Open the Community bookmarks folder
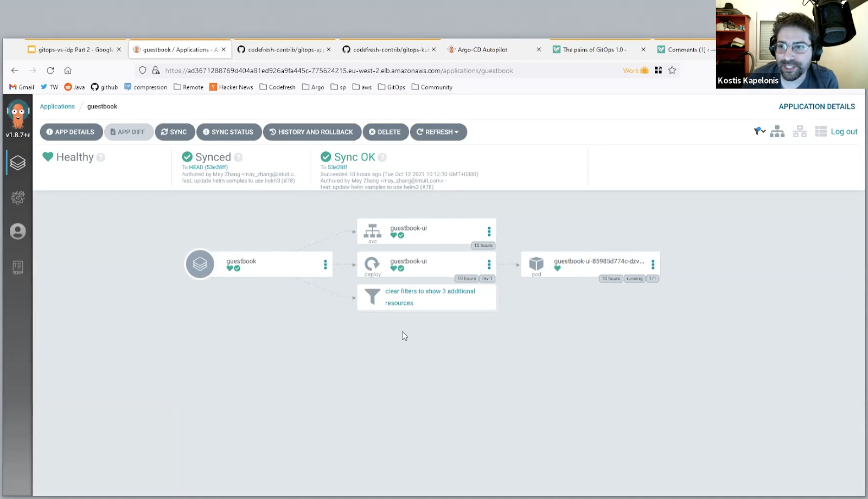This screenshot has width=868, height=499. point(432,87)
